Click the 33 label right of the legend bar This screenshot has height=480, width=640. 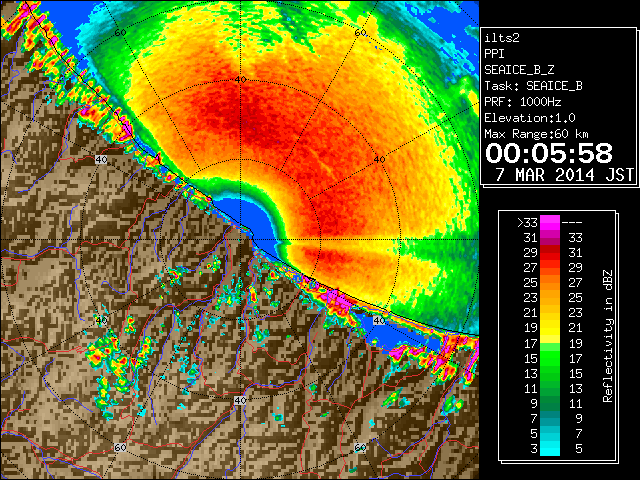coord(576,238)
